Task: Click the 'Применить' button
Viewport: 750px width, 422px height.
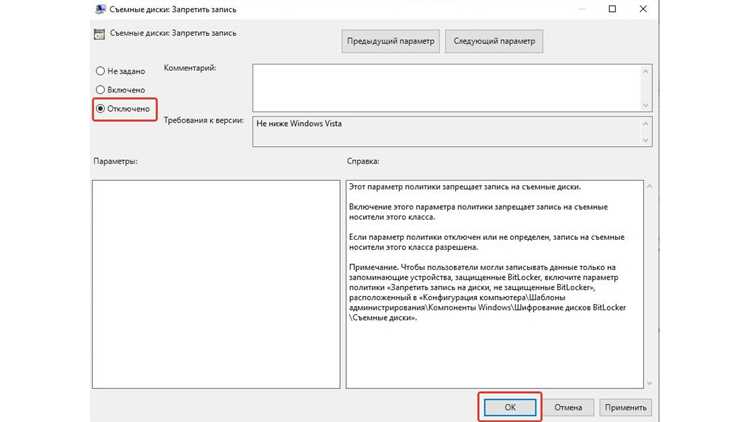Action: coord(625,408)
